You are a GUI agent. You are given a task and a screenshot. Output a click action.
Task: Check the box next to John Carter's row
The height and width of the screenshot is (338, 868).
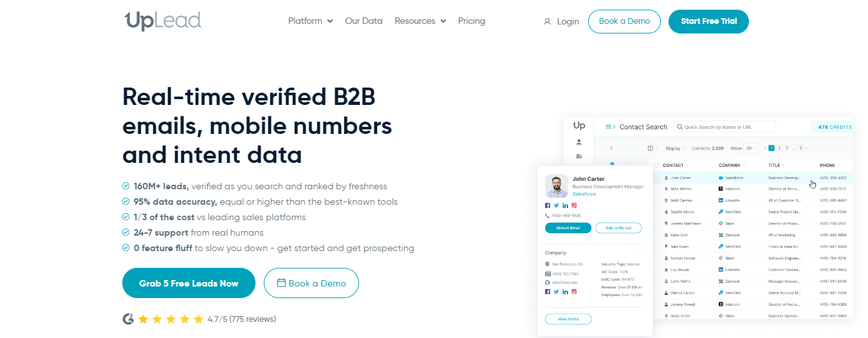coord(656,178)
